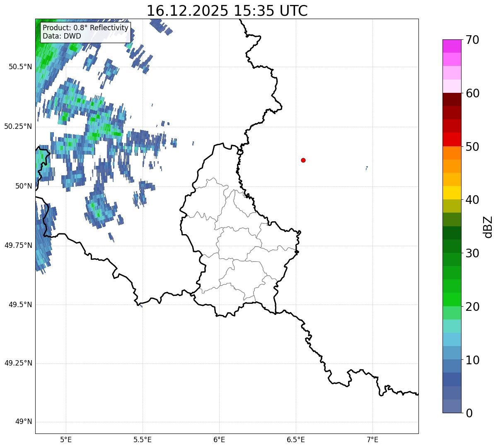This screenshot has height=448, width=498.
Task: Click the 6.5°E longitude label
Action: pos(296,440)
